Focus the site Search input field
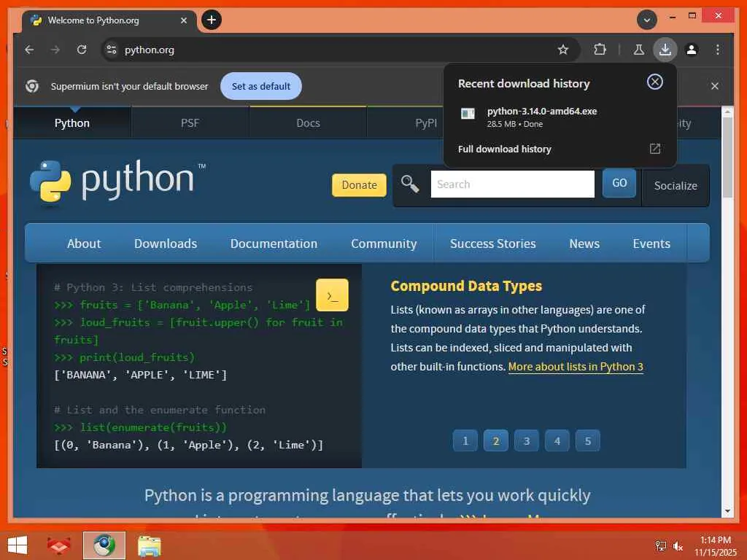The height and width of the screenshot is (560, 747). coord(513,184)
